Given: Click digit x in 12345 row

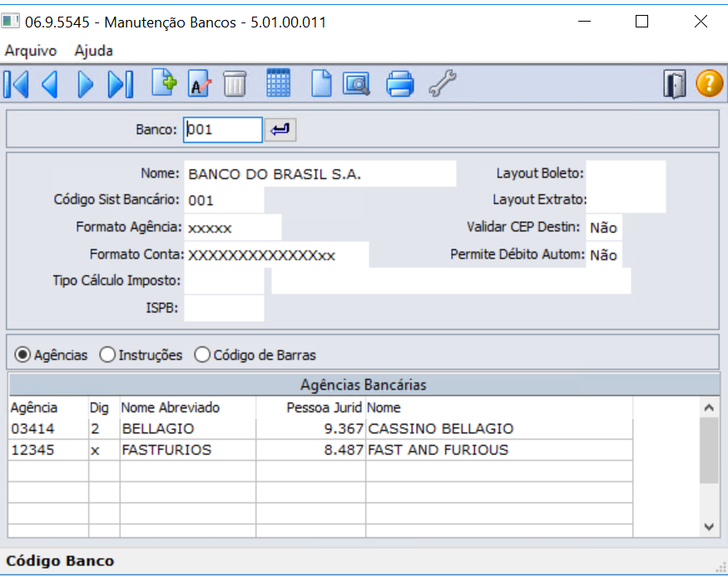Looking at the screenshot, I should pyautogui.click(x=104, y=450).
